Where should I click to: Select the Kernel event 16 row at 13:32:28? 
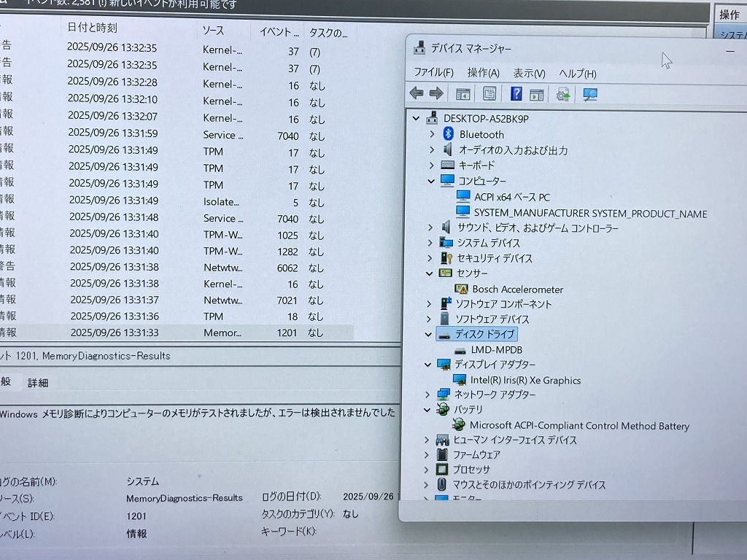[x=177, y=85]
